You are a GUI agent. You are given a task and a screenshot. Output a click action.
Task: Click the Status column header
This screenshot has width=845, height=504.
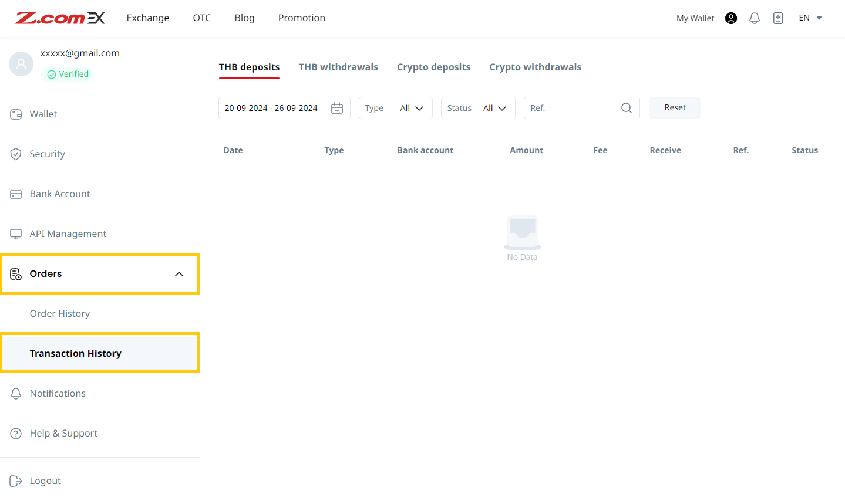804,150
